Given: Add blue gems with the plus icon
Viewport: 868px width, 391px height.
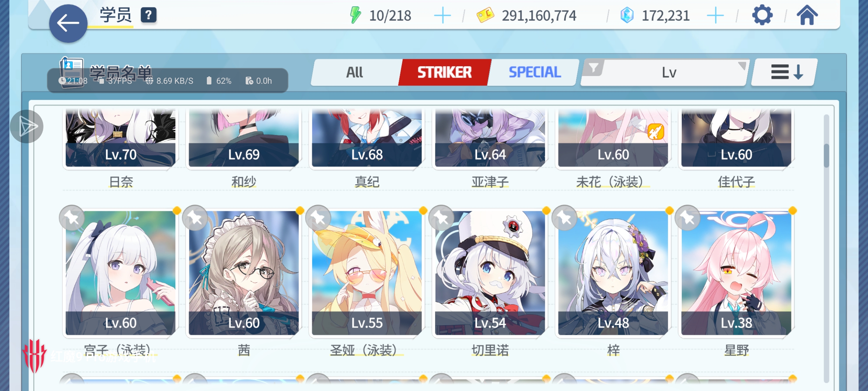Looking at the screenshot, I should pyautogui.click(x=715, y=16).
